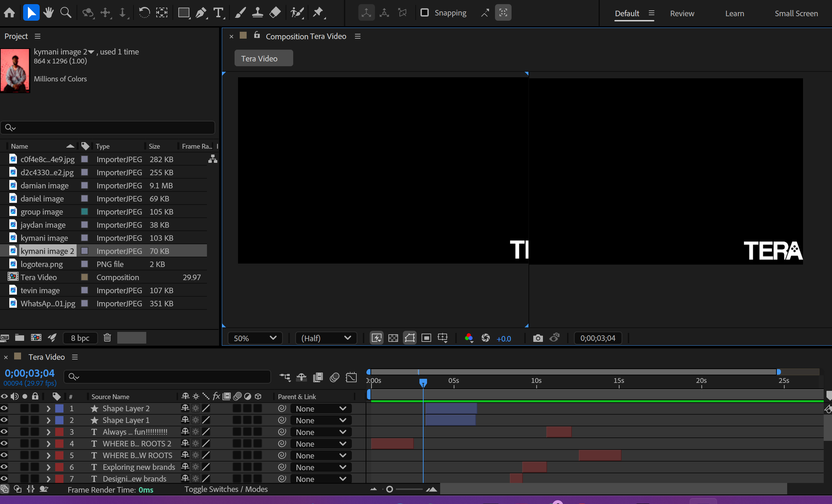The width and height of the screenshot is (832, 504).
Task: Enable the Snapping checkbox
Action: [424, 12]
